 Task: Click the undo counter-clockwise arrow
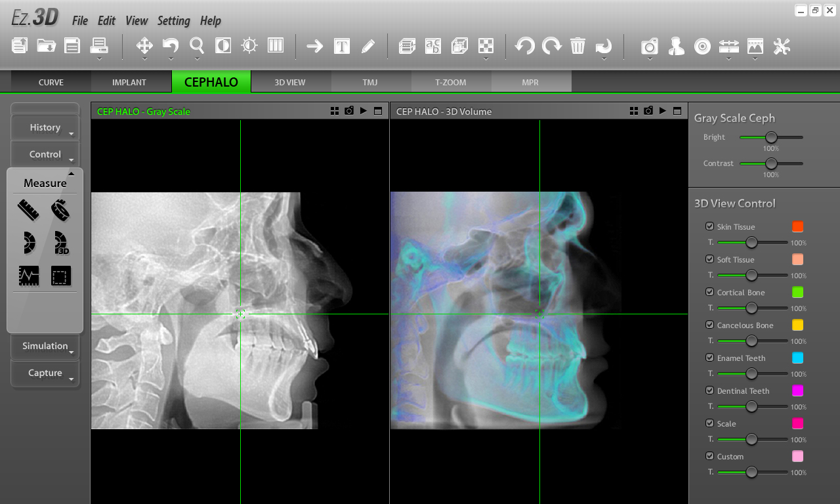pyautogui.click(x=525, y=45)
